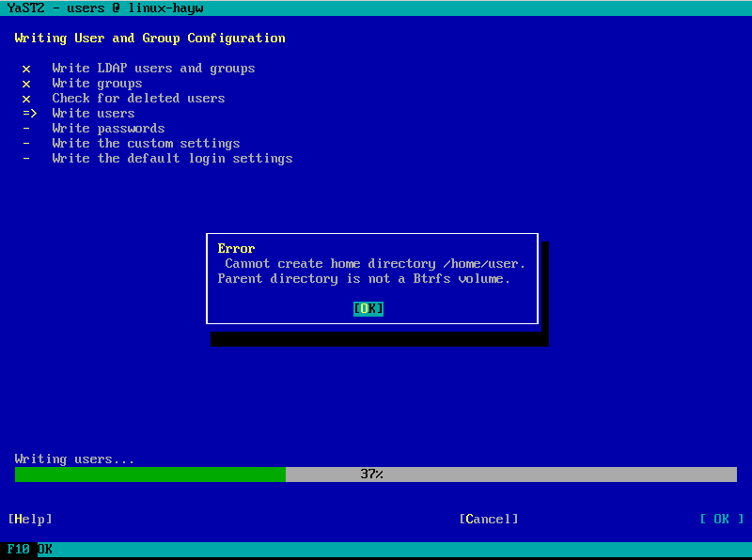This screenshot has height=560, width=752.
Task: Click the x mark beside Write LDAP users and groups
Action: (x=26, y=69)
